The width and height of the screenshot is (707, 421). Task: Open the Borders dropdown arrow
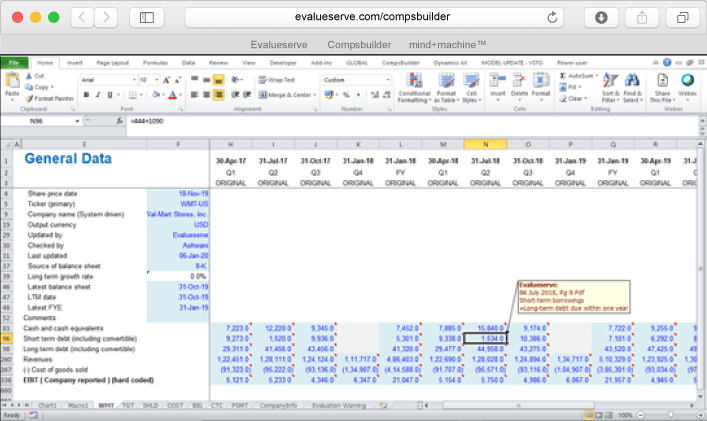pos(141,95)
